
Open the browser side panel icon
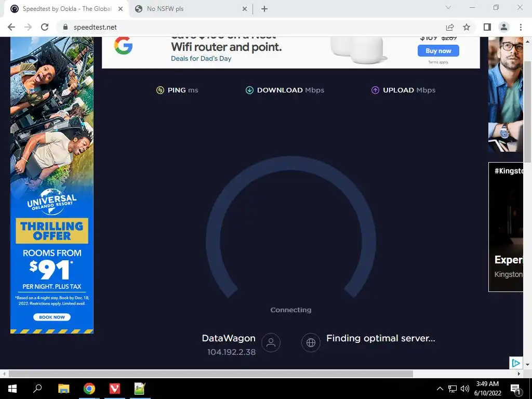tap(487, 27)
